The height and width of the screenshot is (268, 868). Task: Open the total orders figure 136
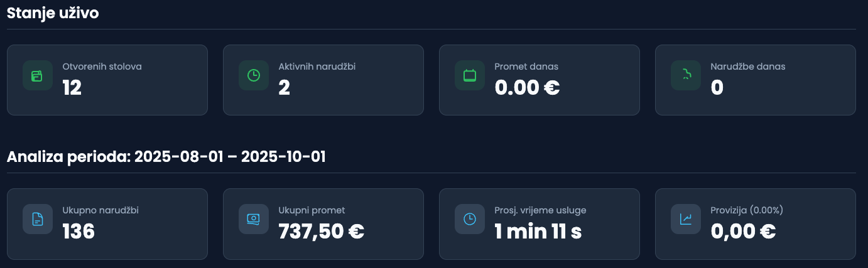point(79,232)
